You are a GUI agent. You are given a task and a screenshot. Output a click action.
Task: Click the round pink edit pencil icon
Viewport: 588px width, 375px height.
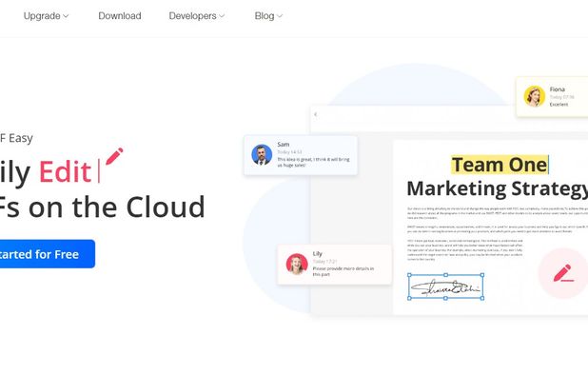[x=563, y=273]
